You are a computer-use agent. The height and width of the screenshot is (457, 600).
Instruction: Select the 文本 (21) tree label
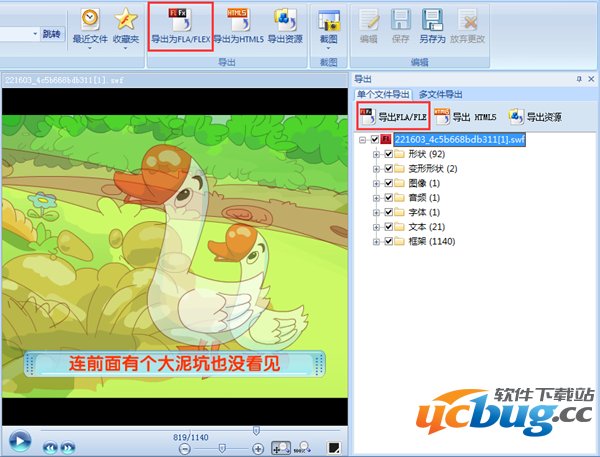point(426,227)
